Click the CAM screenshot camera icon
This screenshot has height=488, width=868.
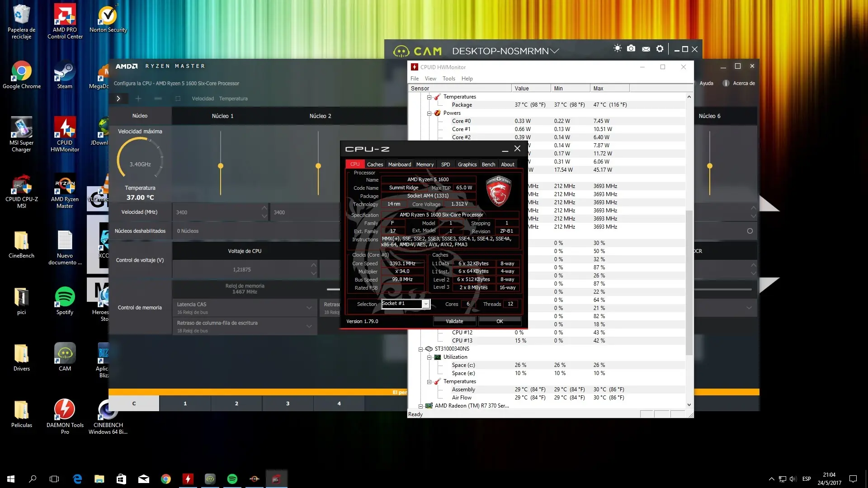pos(631,48)
